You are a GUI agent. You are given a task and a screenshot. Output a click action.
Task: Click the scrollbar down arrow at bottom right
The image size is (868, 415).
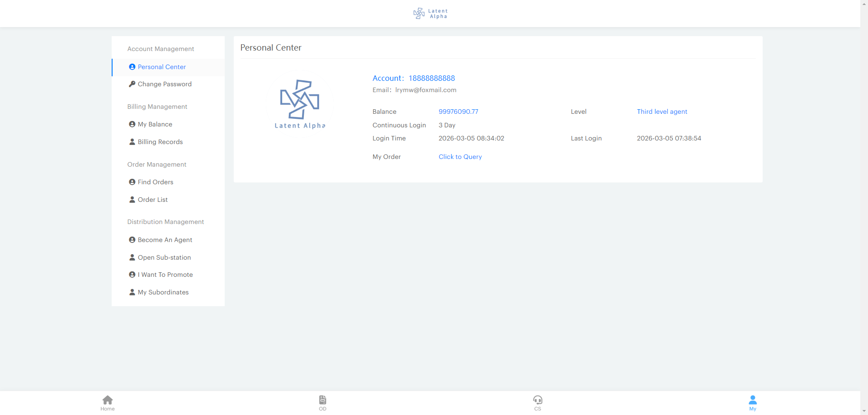pos(864,411)
